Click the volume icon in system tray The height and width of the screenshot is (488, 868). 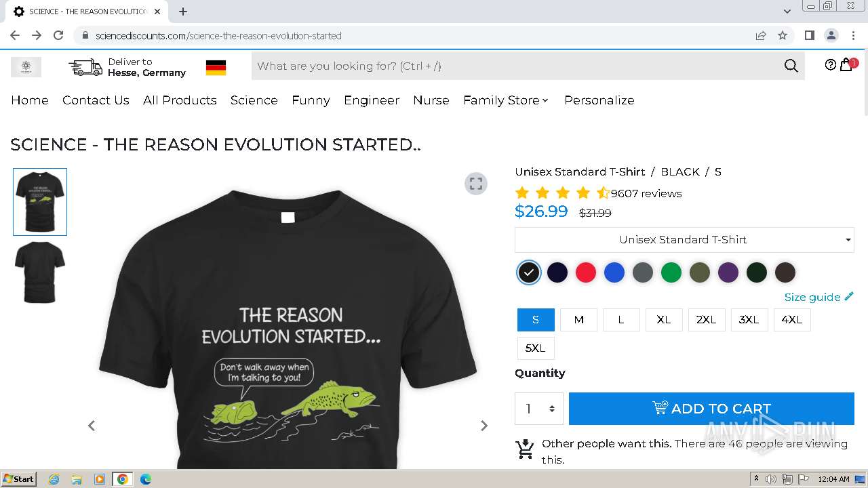coord(771,479)
